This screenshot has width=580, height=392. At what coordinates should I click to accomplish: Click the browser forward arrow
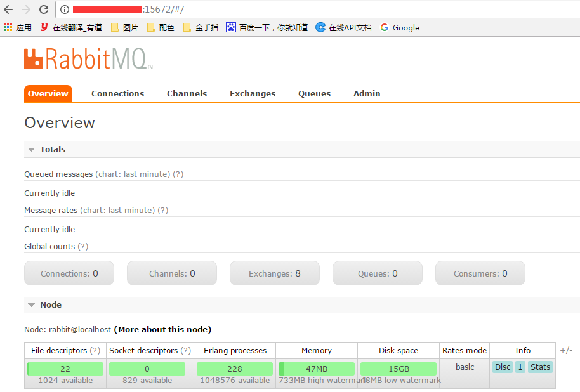coord(26,10)
